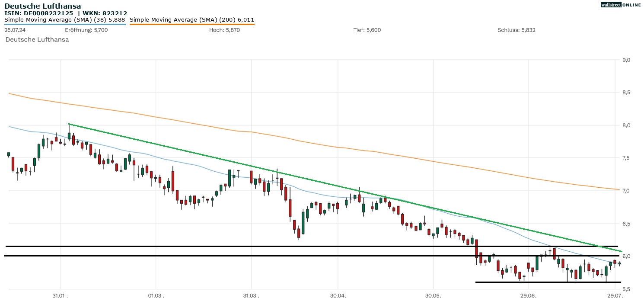Click the Deutsche Lufthansa chart title

pyautogui.click(x=42, y=6)
